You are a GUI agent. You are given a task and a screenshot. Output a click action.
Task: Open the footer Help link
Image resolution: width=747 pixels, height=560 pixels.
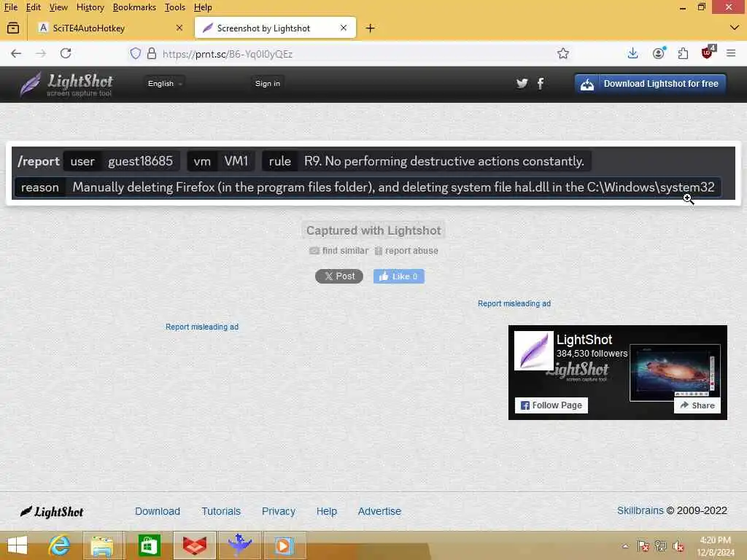point(327,511)
